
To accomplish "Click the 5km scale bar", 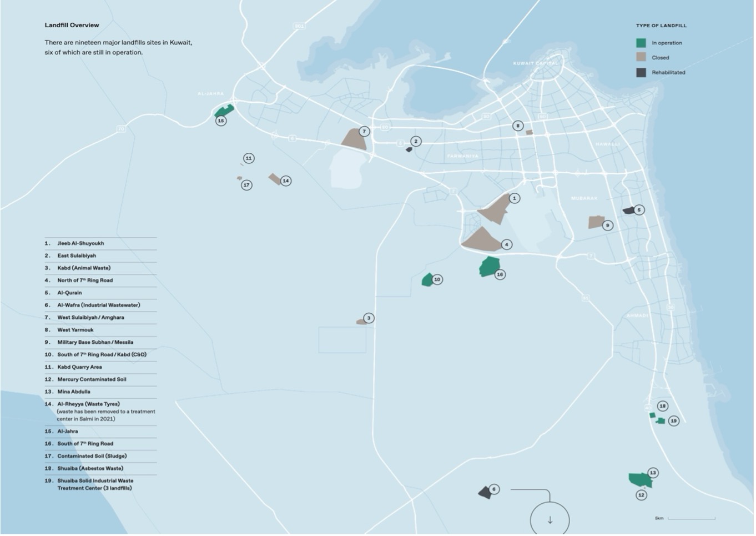I will coord(691,518).
